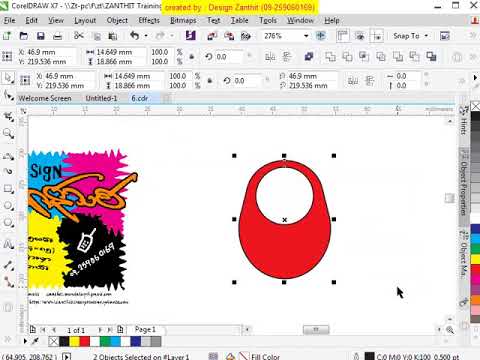Click the Show rulers icon
Viewport: 480px width, 360px height.
tap(343, 36)
